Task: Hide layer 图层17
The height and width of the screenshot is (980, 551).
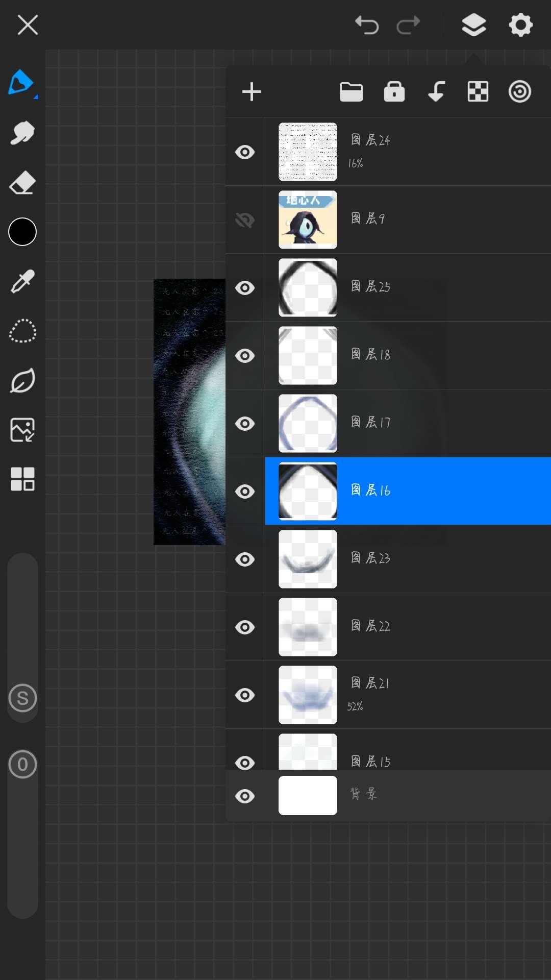Action: (x=245, y=424)
